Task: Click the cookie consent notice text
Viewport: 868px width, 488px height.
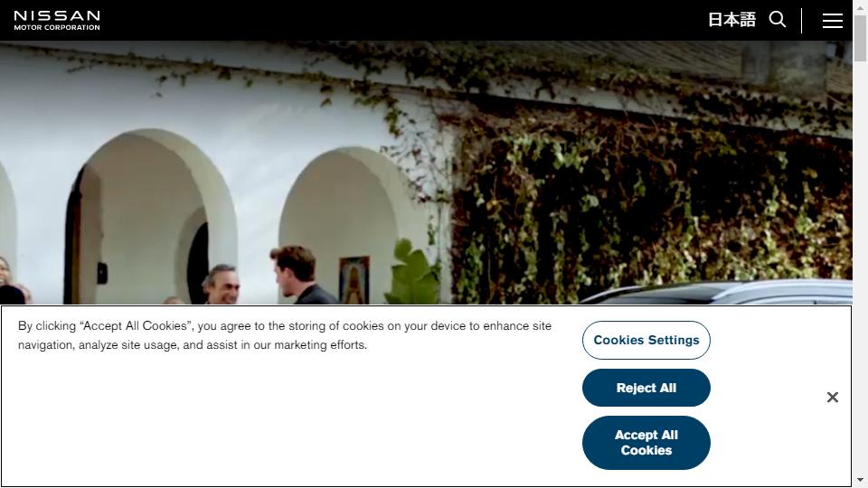Action: coord(285,335)
